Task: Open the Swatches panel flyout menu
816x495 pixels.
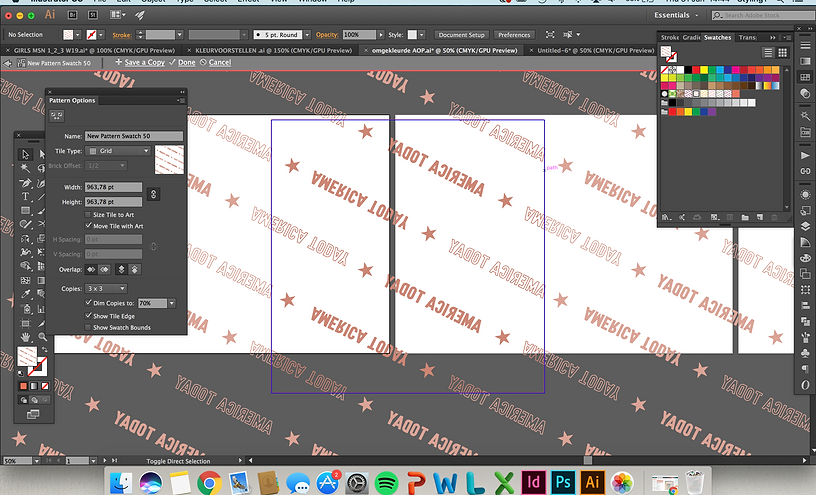Action: point(787,37)
